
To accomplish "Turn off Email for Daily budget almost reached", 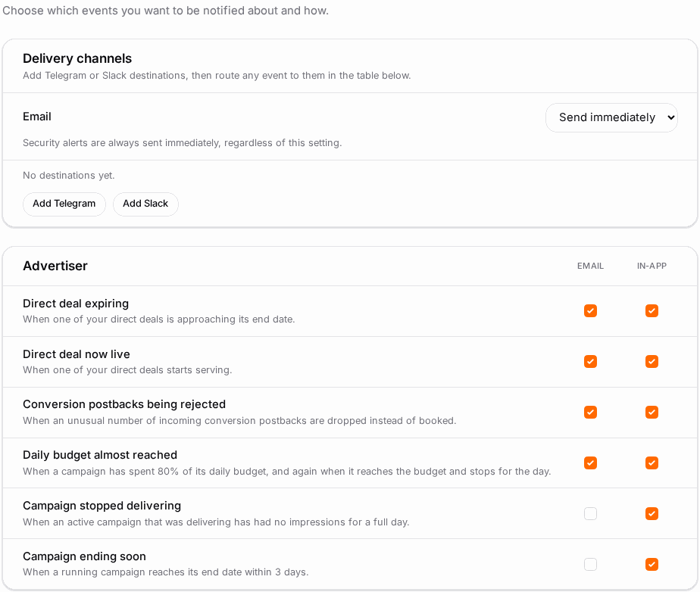I will point(590,463).
